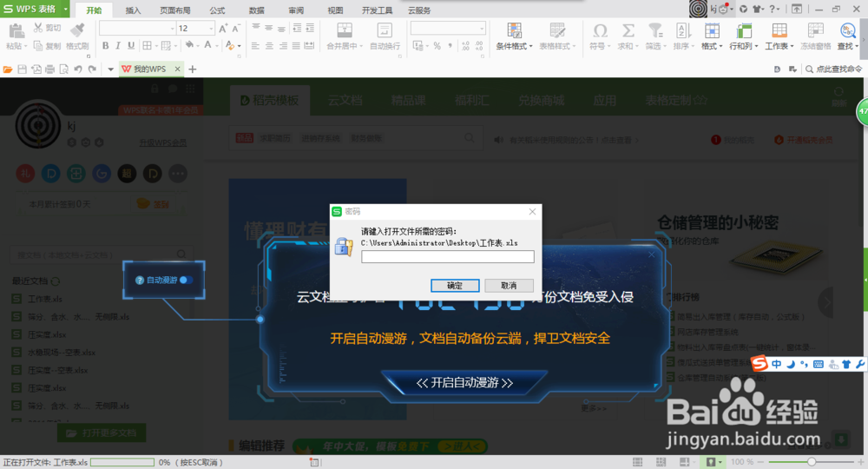This screenshot has width=868, height=469.
Task: Click the Symbol (符号) omega icon
Action: [x=600, y=30]
